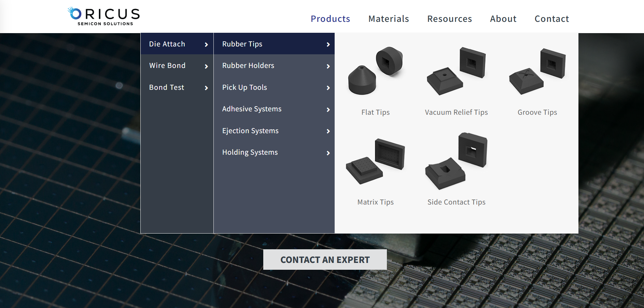The width and height of the screenshot is (644, 308).
Task: Navigate to the About page
Action: (503, 19)
